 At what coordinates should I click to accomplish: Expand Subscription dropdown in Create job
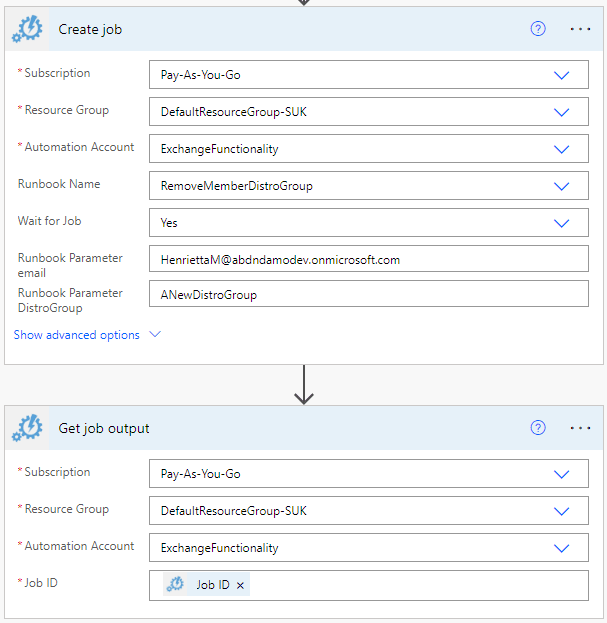pos(561,75)
